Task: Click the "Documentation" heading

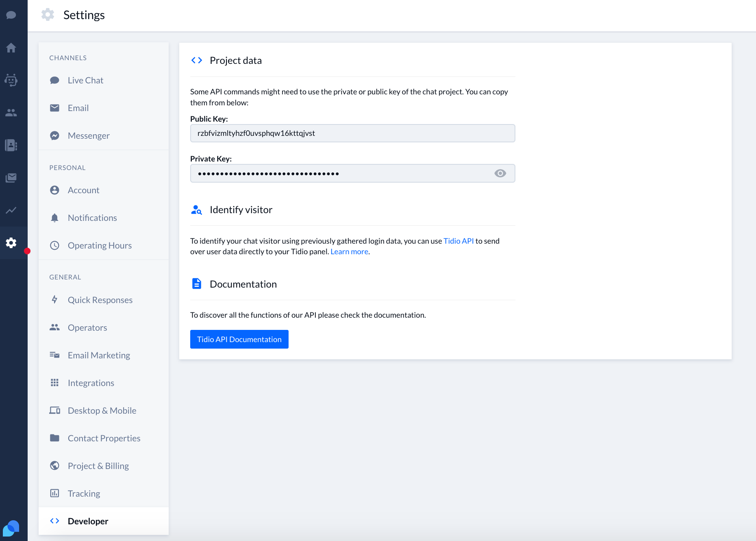Action: coord(243,284)
